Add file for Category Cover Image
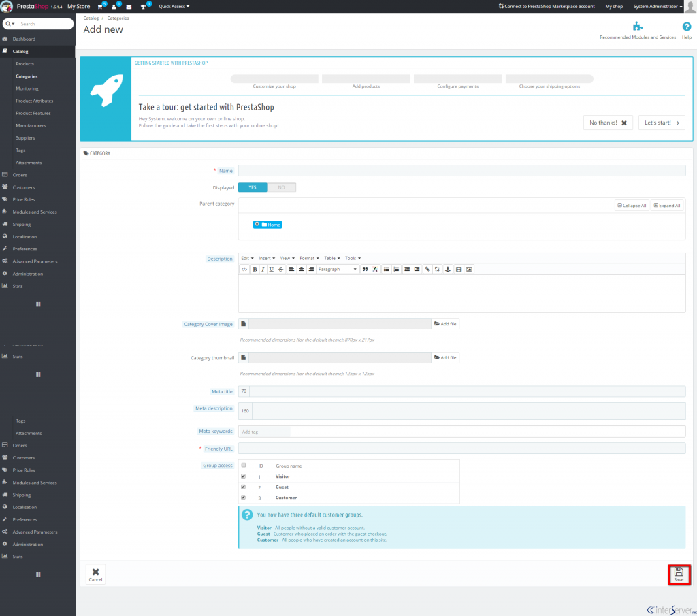The height and width of the screenshot is (616, 697). point(445,324)
